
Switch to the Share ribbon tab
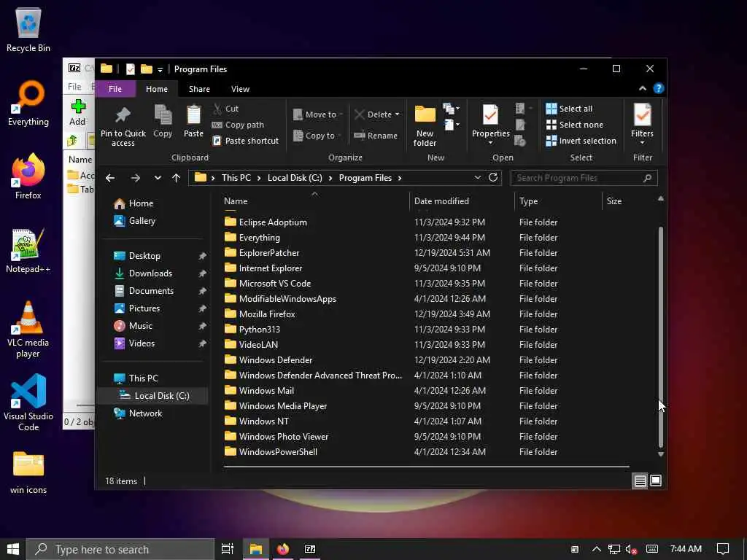199,89
